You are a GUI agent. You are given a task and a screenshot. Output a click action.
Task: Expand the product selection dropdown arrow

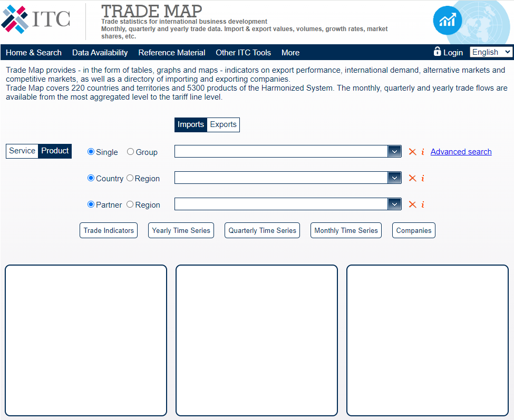click(x=394, y=151)
